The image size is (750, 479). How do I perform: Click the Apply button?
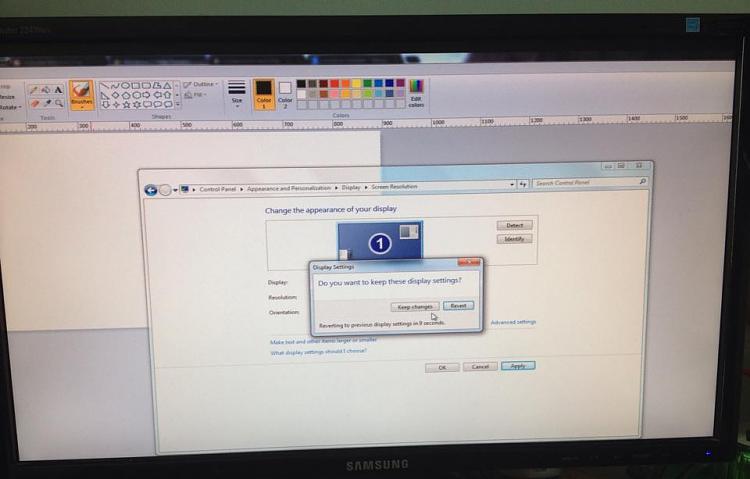click(518, 366)
